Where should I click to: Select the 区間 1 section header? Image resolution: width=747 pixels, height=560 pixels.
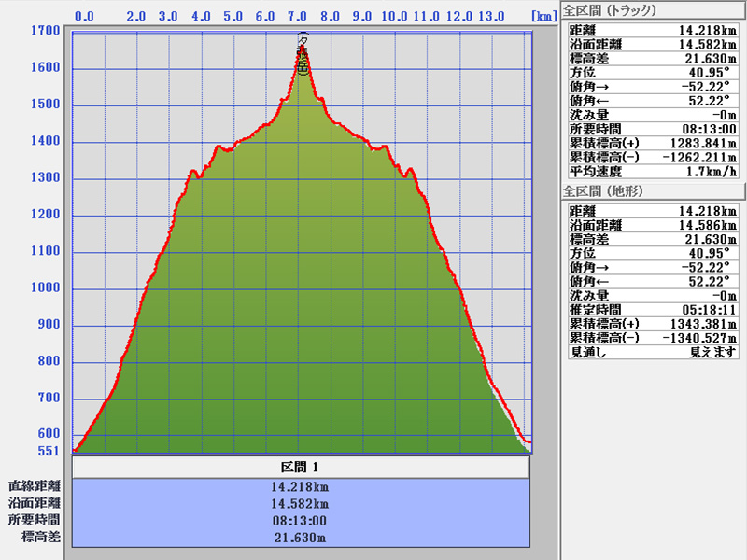pos(300,467)
